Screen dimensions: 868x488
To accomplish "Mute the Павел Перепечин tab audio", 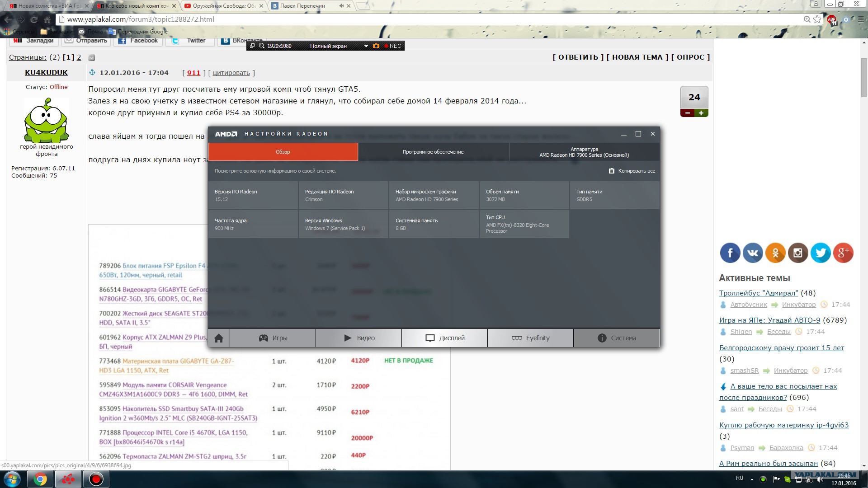I will coord(342,6).
